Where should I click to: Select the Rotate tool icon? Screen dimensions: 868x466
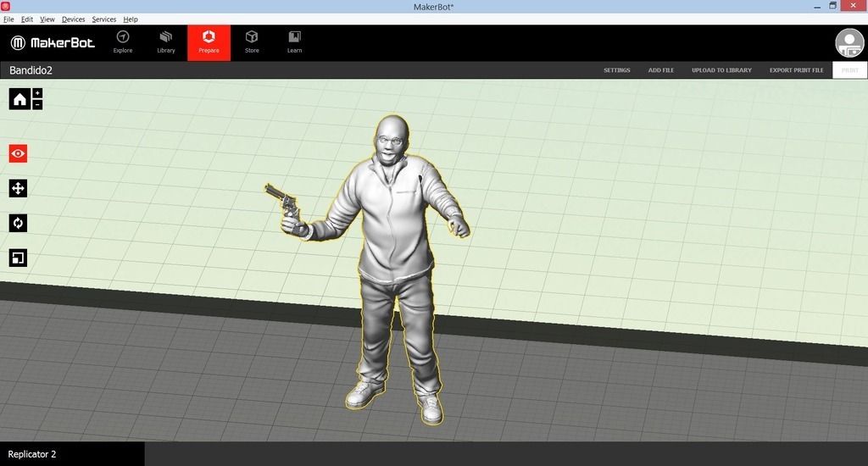click(x=18, y=223)
